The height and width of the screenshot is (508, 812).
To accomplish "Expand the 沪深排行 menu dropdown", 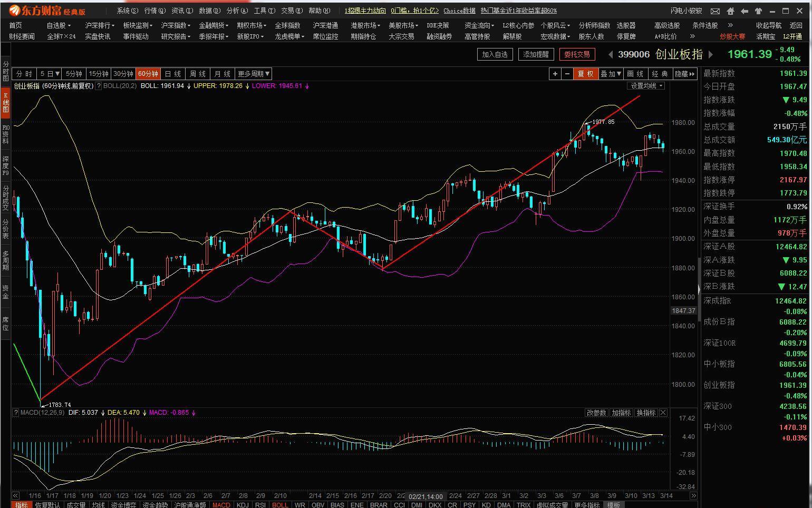I will pos(100,25).
